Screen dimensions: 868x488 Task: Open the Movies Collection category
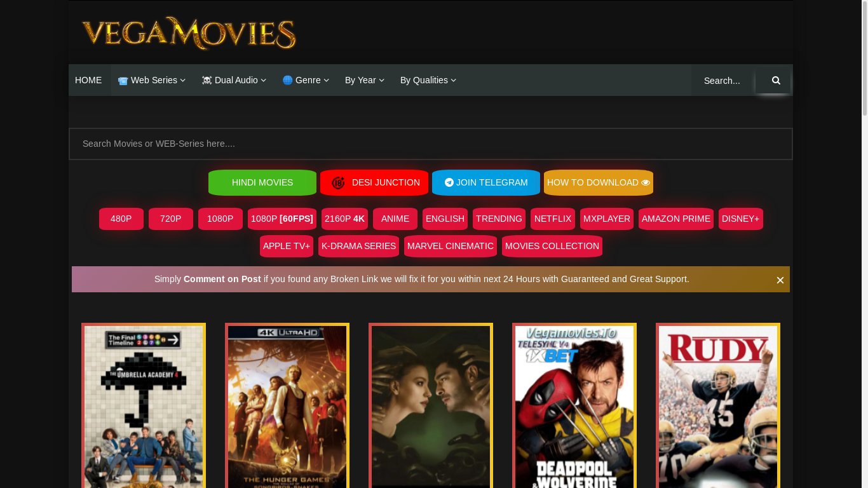(x=552, y=246)
